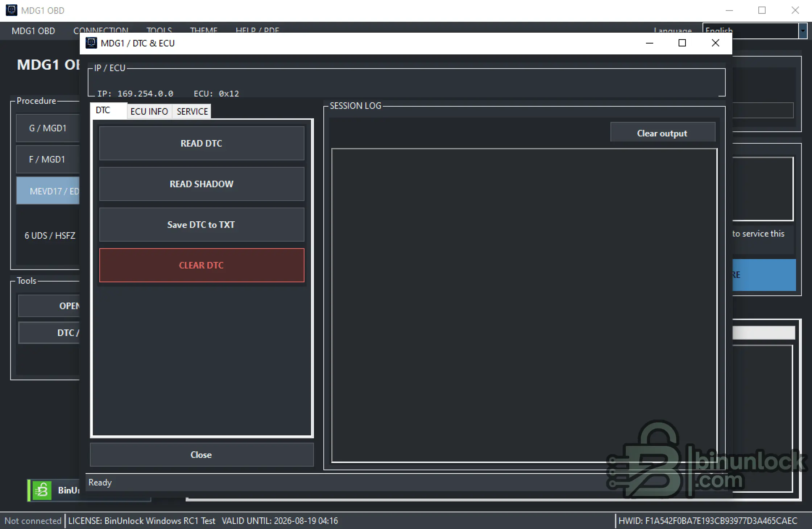Click the ECU: 0x12 text

[x=216, y=94]
